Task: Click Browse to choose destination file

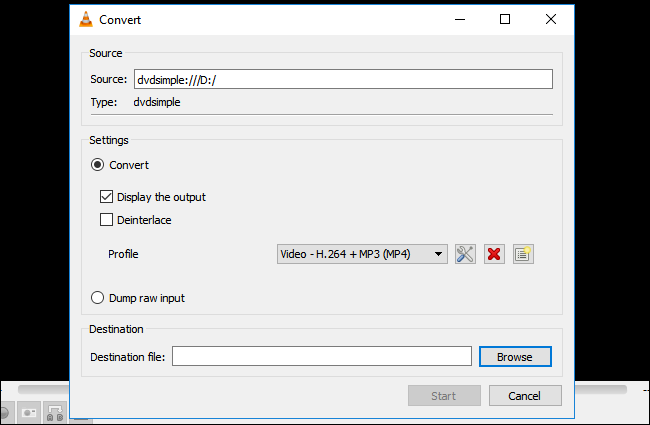Action: [x=515, y=357]
